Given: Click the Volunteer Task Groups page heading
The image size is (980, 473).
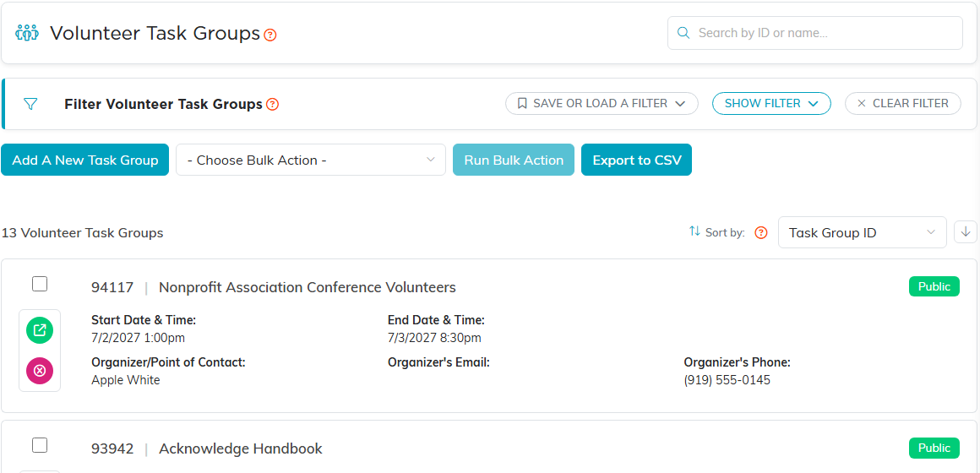Looking at the screenshot, I should coord(155,33).
